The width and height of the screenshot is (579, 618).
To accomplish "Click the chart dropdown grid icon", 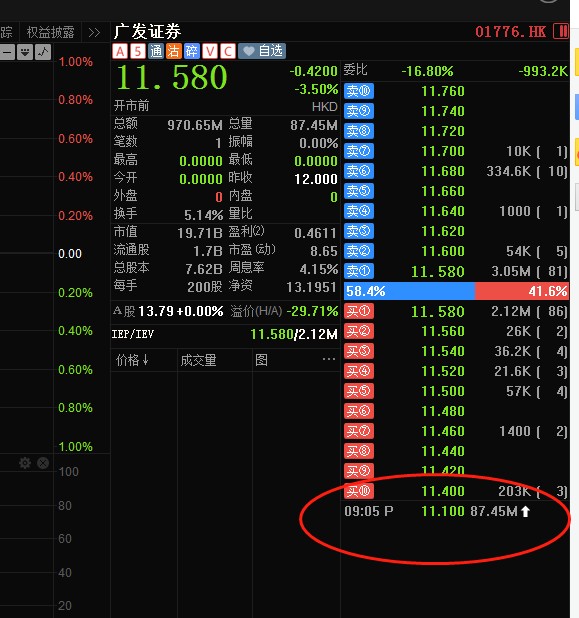I will [25, 52].
